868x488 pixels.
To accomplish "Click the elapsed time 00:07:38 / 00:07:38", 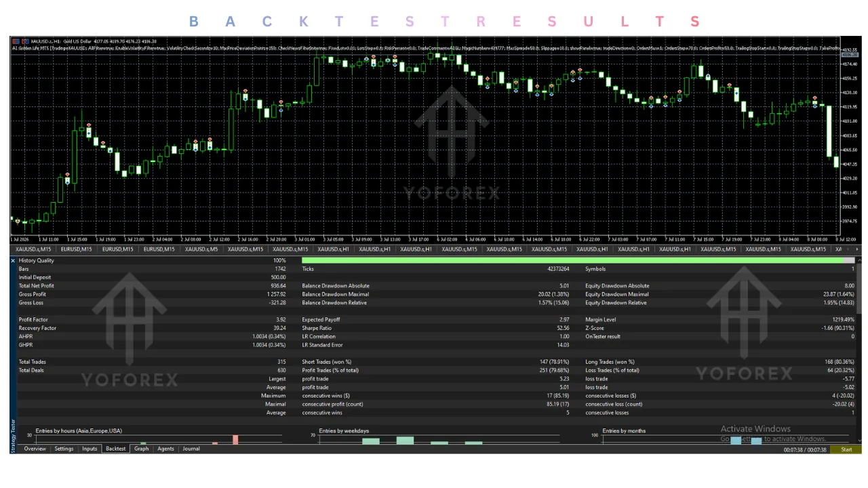I will (x=805, y=449).
